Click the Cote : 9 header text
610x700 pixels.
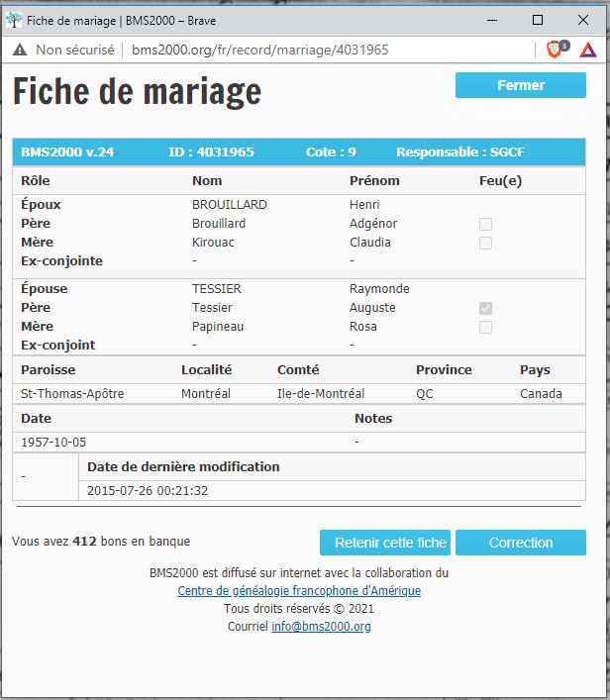(331, 151)
